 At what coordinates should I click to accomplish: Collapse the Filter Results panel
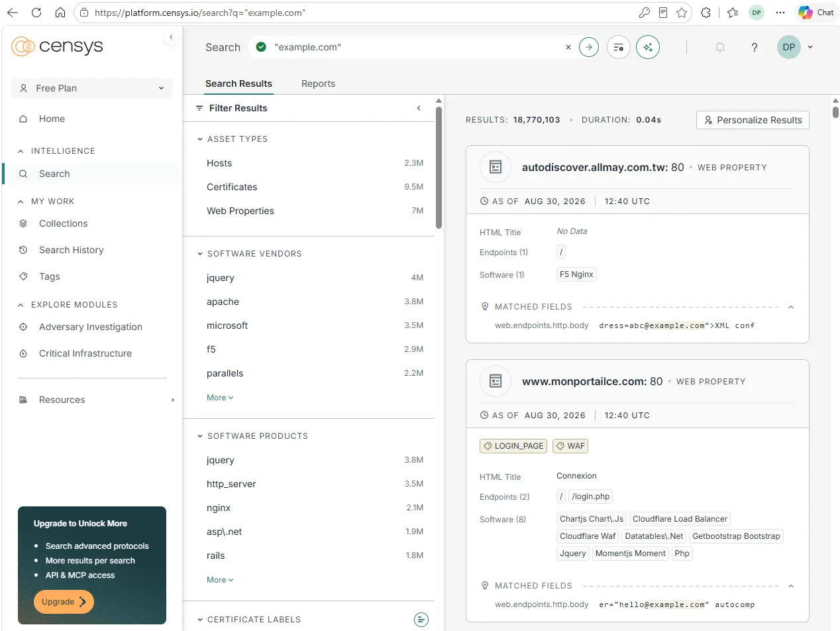pos(419,108)
